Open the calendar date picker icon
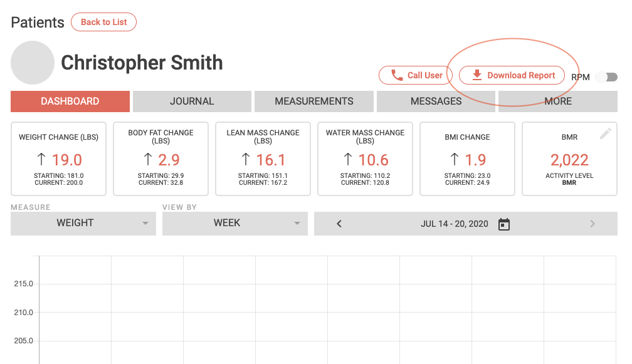 tap(504, 224)
